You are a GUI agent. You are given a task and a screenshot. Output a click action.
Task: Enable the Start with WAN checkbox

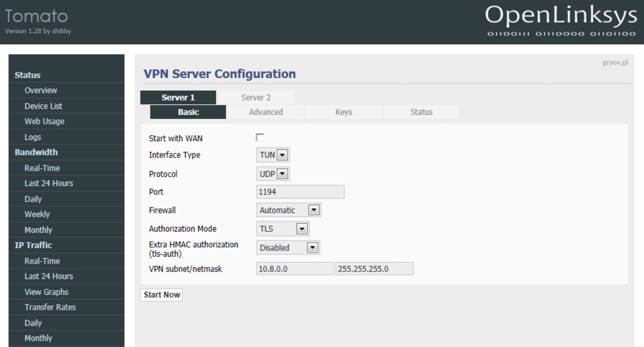260,137
